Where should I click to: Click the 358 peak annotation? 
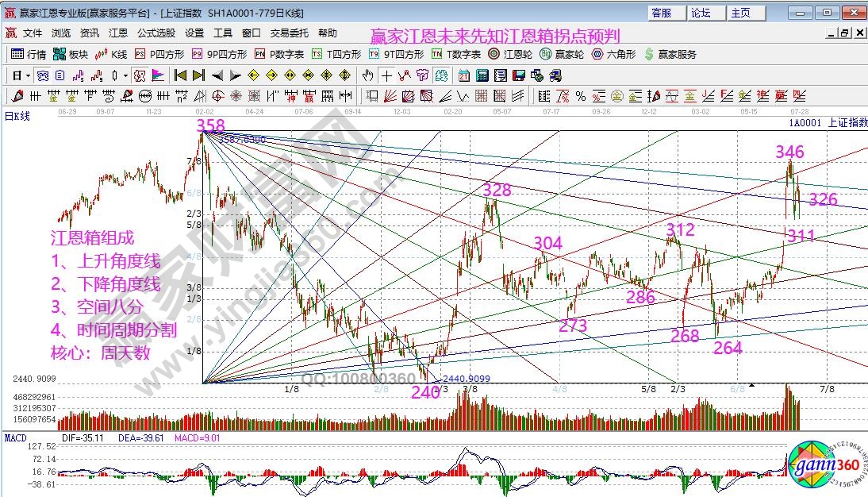pos(211,125)
